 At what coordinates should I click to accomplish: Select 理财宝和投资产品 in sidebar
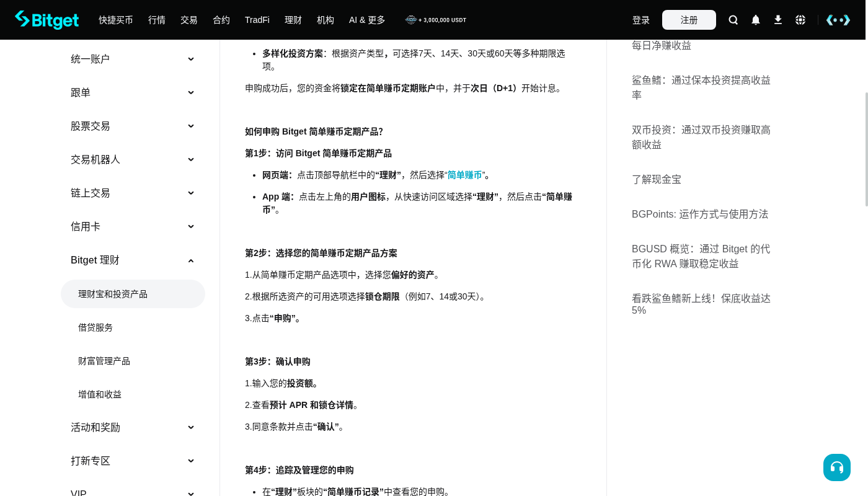tap(133, 294)
